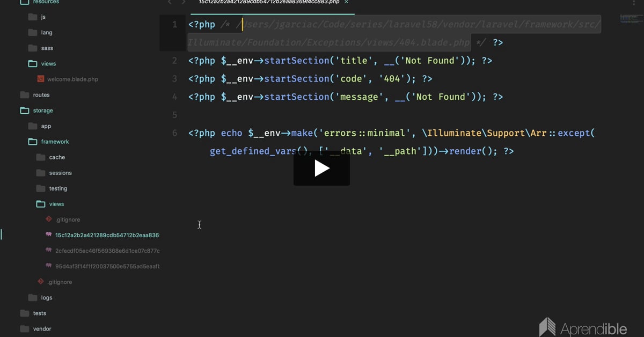Click the testing folder icon
This screenshot has height=337, width=644.
pyautogui.click(x=40, y=188)
